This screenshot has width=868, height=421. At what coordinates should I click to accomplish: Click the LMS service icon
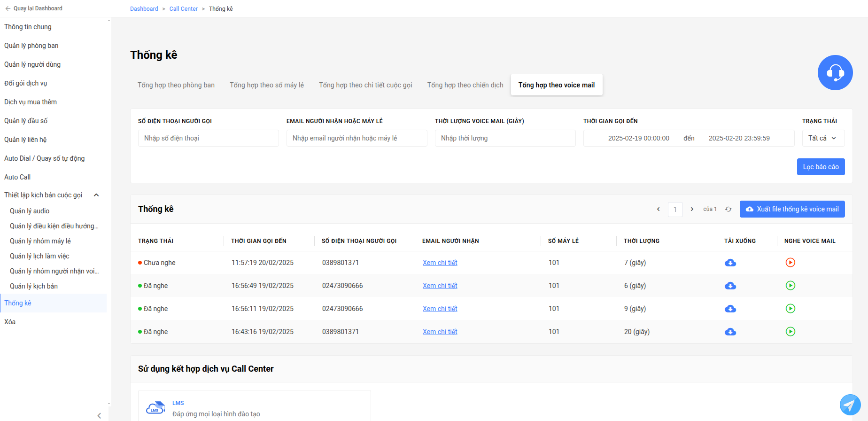pos(155,408)
